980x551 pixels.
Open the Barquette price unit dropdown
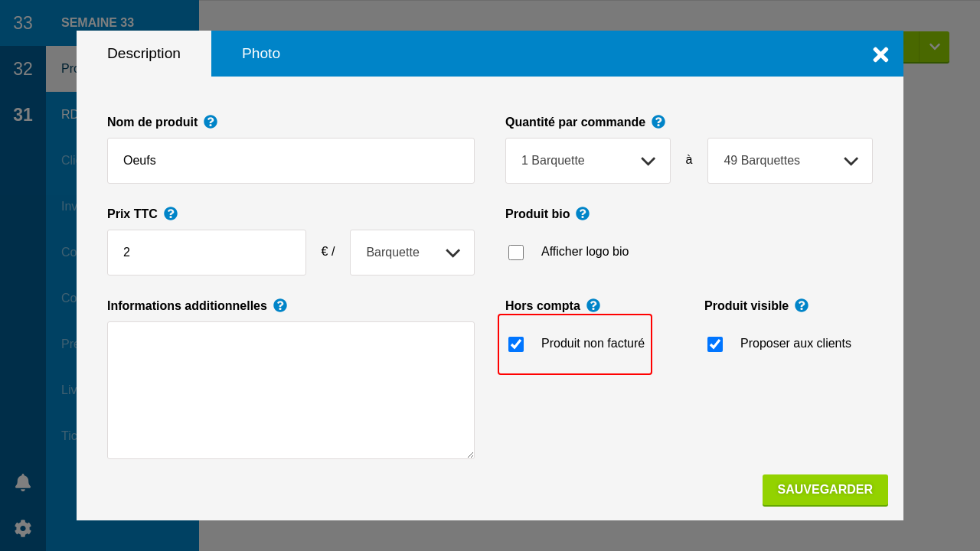tap(412, 253)
